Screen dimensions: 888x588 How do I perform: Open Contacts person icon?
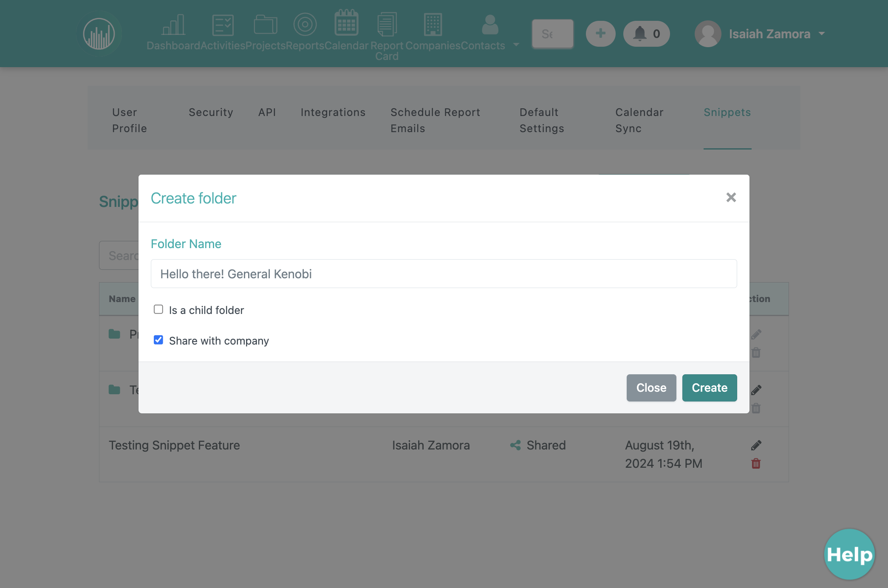coord(490,25)
